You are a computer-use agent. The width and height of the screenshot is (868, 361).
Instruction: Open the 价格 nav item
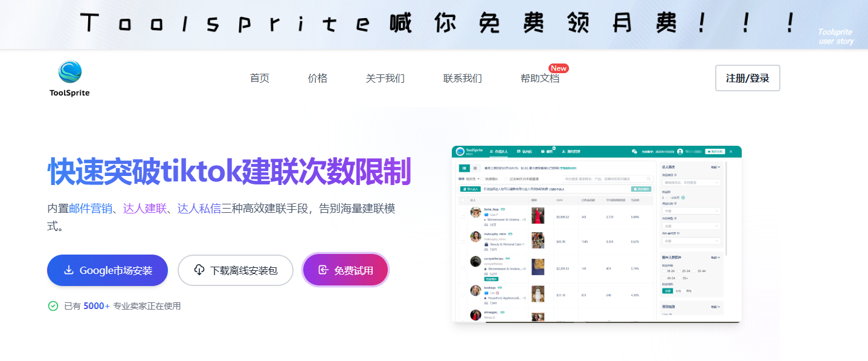tap(318, 78)
